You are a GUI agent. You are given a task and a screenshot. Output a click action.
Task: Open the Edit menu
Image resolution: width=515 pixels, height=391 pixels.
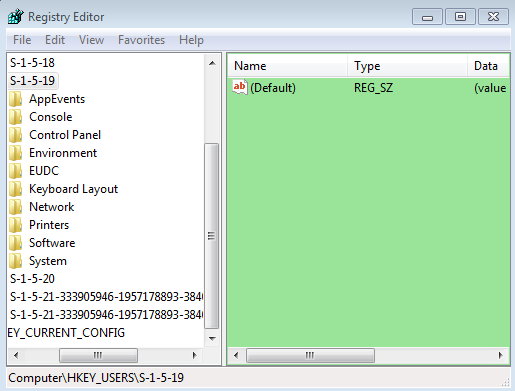pos(55,40)
